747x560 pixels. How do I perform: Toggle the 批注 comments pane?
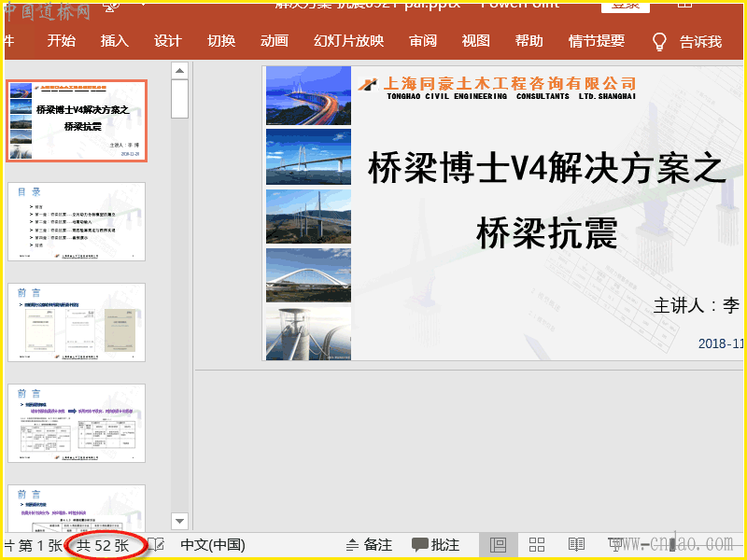point(435,545)
